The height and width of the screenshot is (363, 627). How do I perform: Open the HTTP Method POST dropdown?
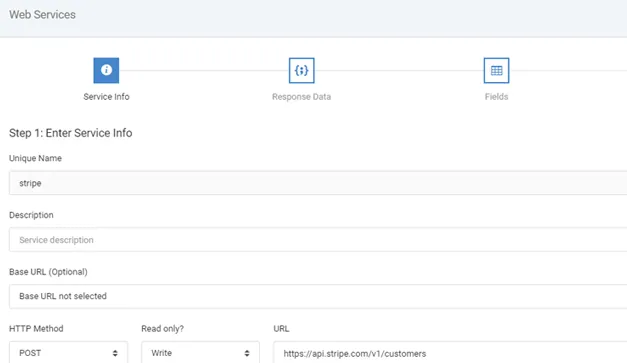(x=68, y=352)
